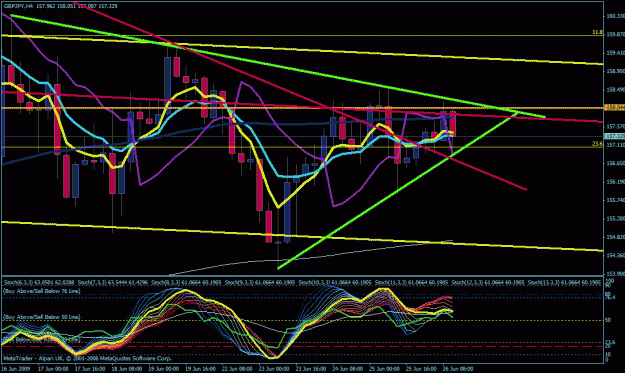
Task: Click the GBPJPY,H4 chart symbol label
Action: tap(18, 6)
